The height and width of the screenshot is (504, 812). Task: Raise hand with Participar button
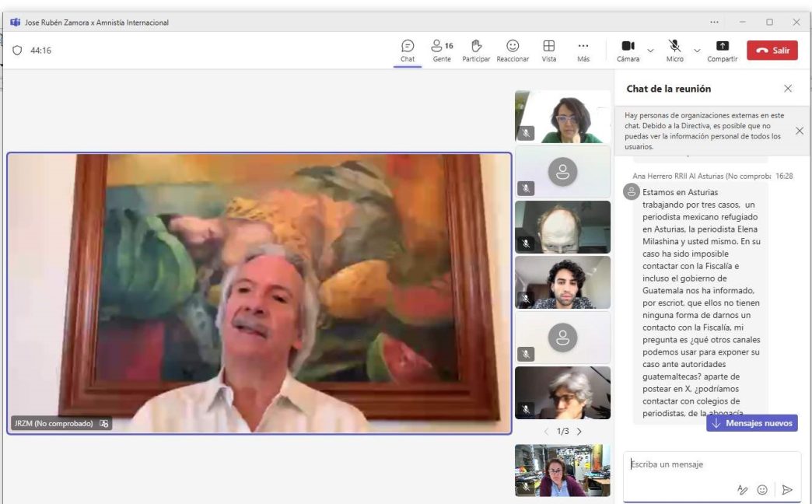pos(476,51)
